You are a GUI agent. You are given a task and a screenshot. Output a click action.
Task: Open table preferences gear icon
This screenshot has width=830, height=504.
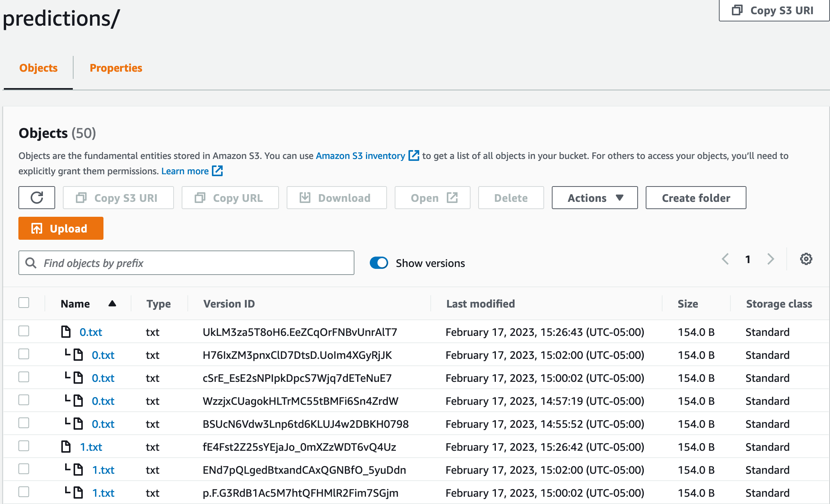tap(806, 259)
